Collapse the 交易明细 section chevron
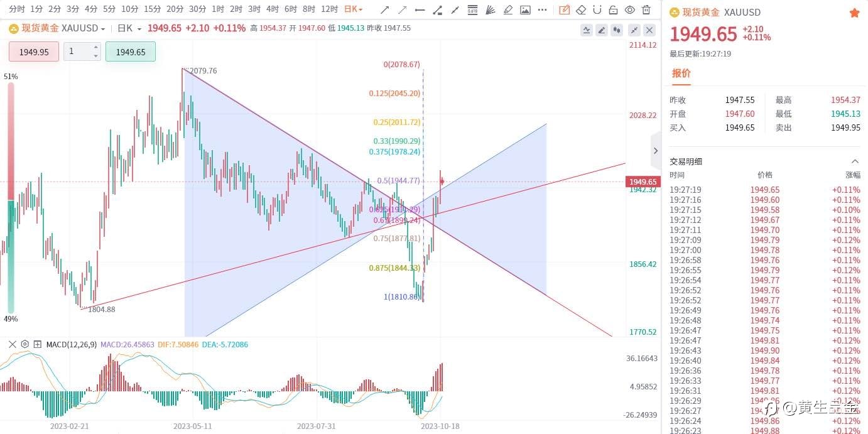This screenshot has width=868, height=434. tap(855, 161)
